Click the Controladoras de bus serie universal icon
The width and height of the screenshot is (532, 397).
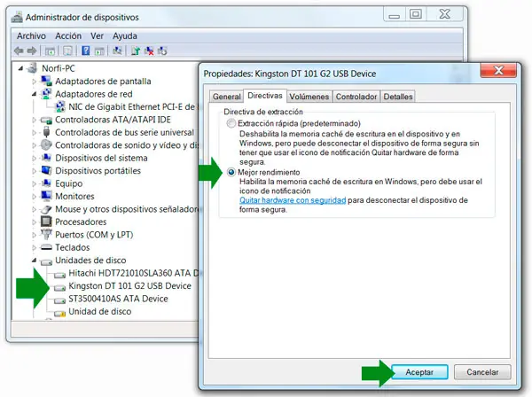pos(46,132)
